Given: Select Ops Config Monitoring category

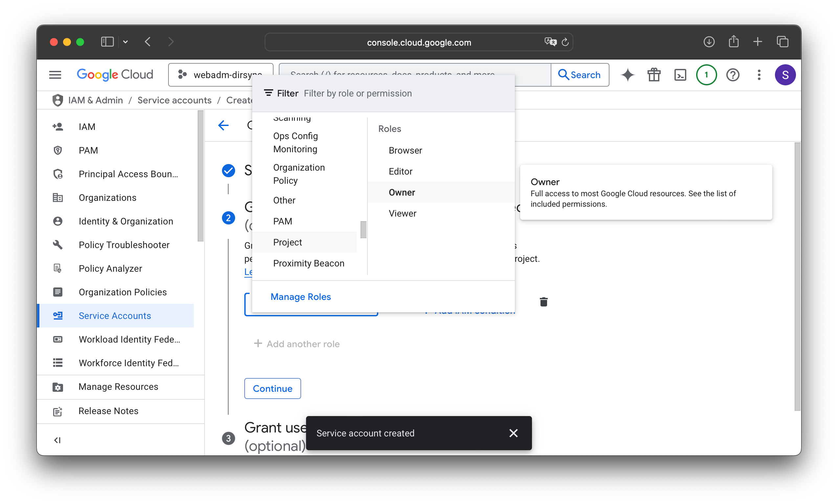Looking at the screenshot, I should (304, 143).
